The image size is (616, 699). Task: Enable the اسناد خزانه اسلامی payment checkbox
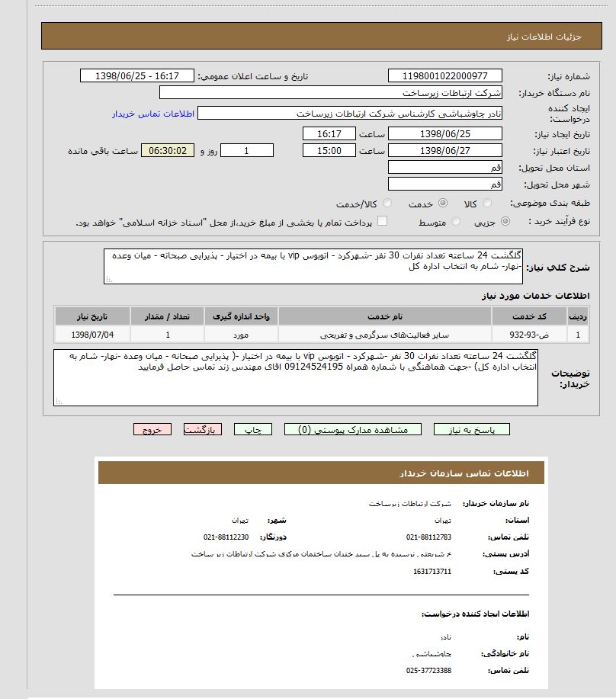pos(383,221)
